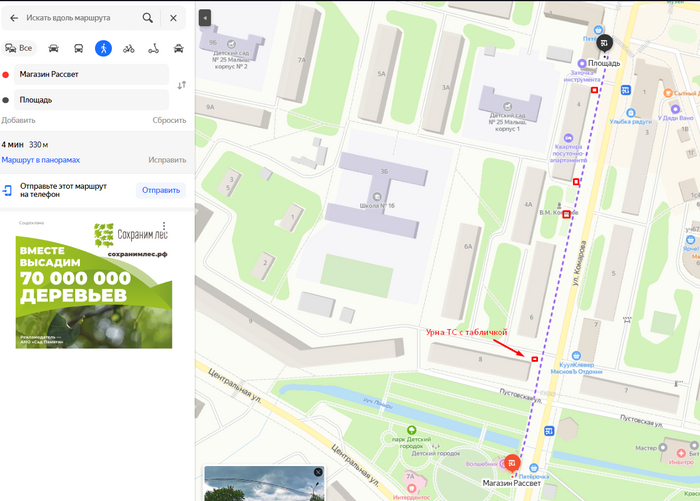The width and height of the screenshot is (700, 501).
Task: Click the 'В.М. Комаров' monument marker
Action: pos(559,205)
